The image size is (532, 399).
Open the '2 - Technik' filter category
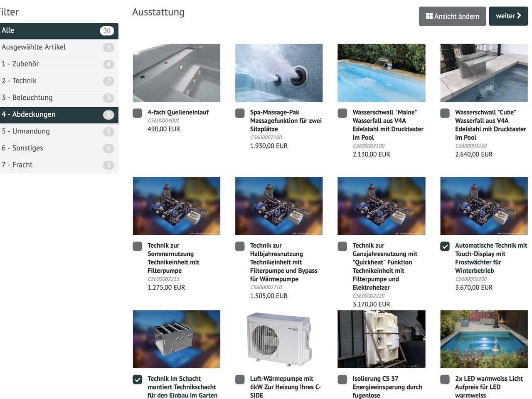tap(59, 81)
